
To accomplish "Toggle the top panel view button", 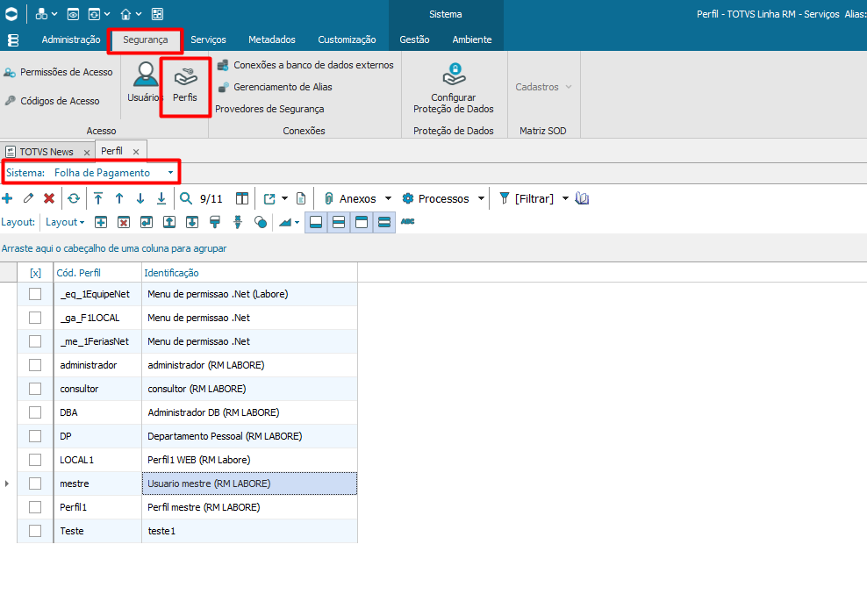I will 361,222.
